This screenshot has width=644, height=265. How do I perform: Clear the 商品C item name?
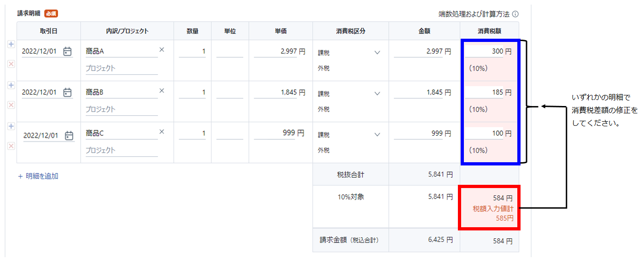click(x=162, y=132)
